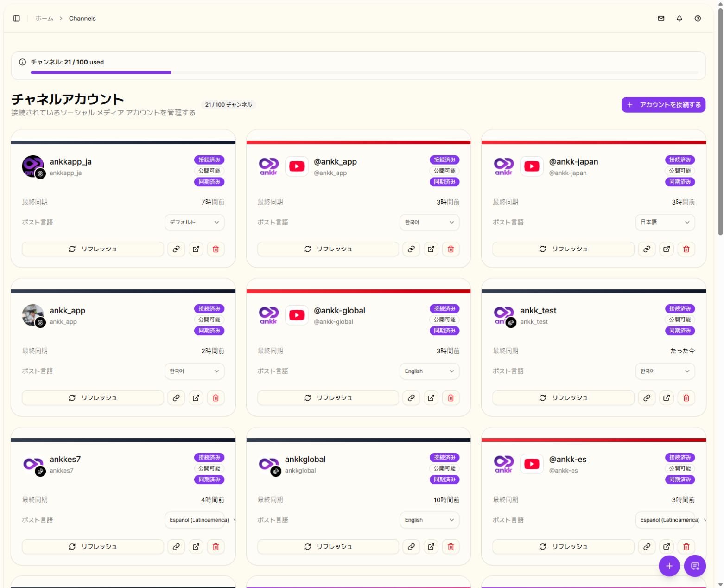Open language dropdown for ankk_app Threads
The image size is (724, 588).
coord(195,371)
